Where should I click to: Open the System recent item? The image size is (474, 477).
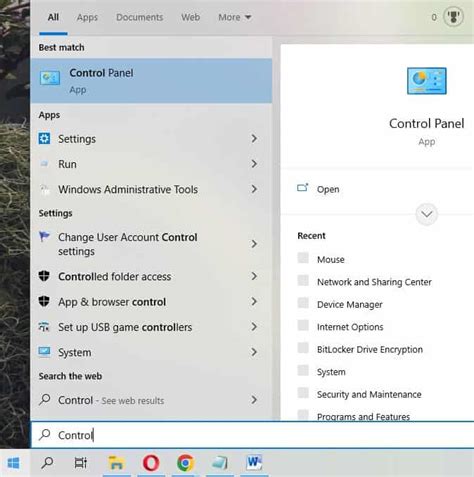[x=331, y=372]
